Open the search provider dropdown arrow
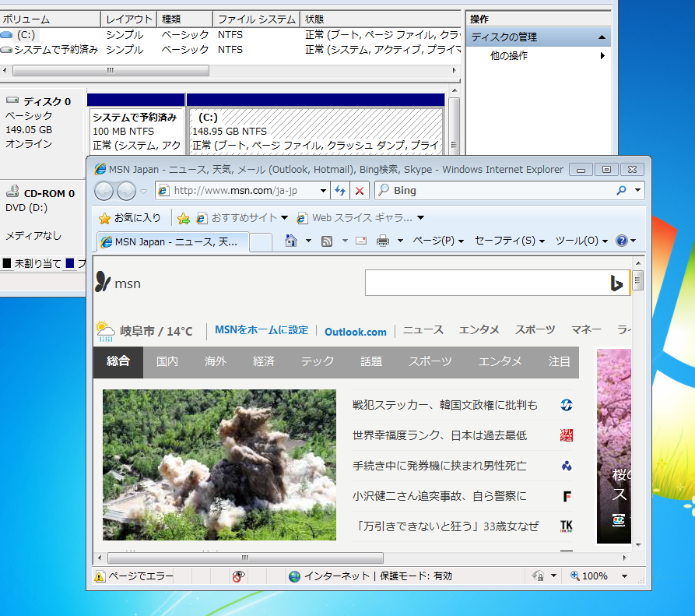695x616 pixels. [637, 190]
